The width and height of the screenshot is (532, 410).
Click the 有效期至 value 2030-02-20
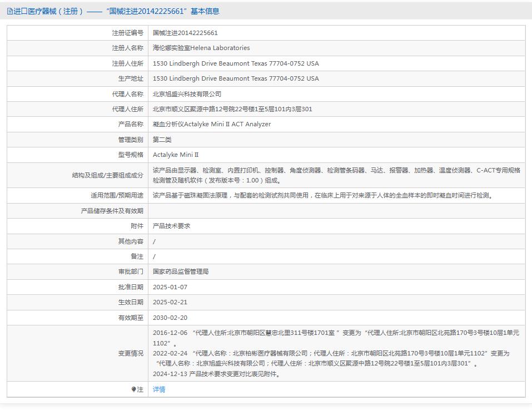click(171, 317)
